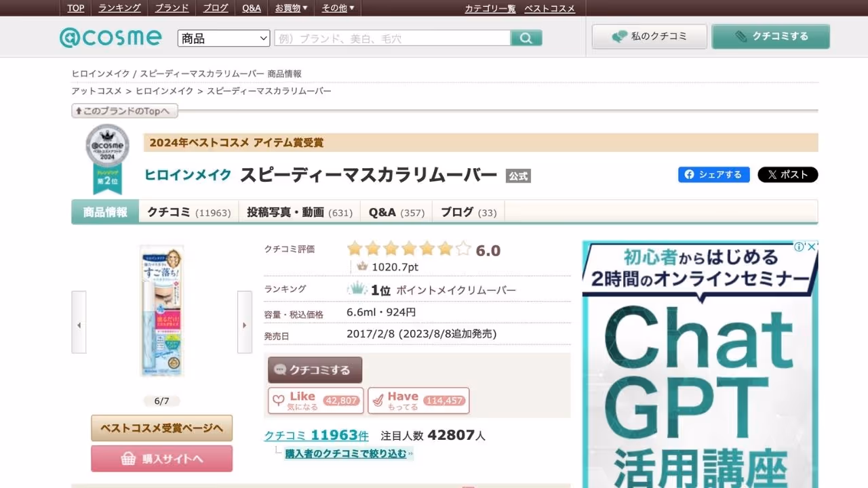868x488 pixels.
Task: Focus the search input field
Action: click(x=393, y=39)
